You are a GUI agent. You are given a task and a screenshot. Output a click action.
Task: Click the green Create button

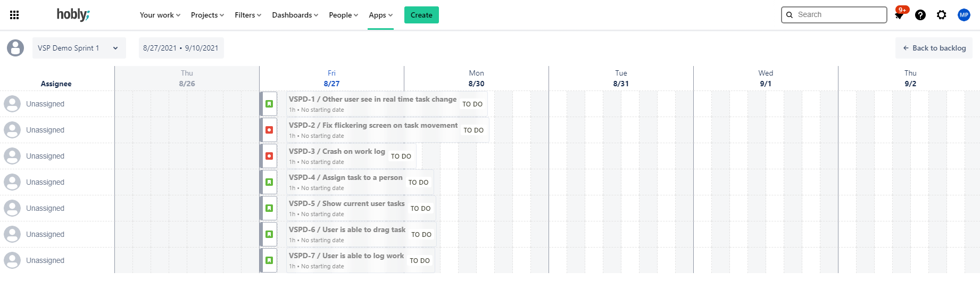click(421, 15)
